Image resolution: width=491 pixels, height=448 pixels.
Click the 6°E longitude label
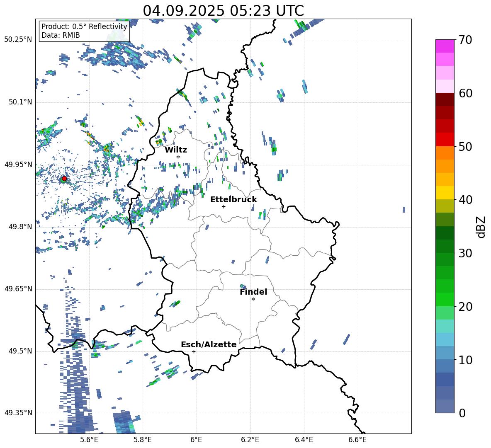click(x=196, y=440)
